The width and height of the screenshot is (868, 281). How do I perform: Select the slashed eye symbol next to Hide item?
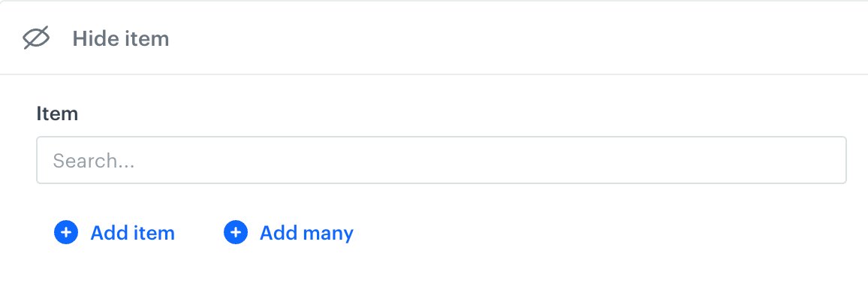tap(37, 38)
